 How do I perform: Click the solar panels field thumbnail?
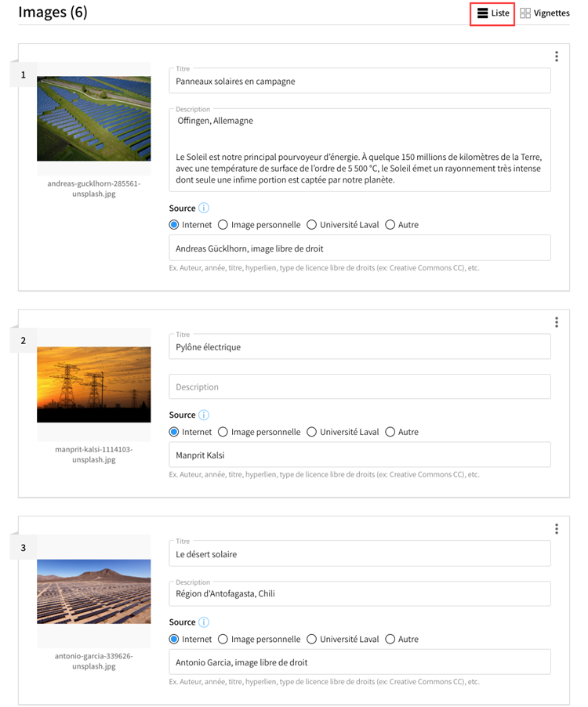[x=94, y=118]
